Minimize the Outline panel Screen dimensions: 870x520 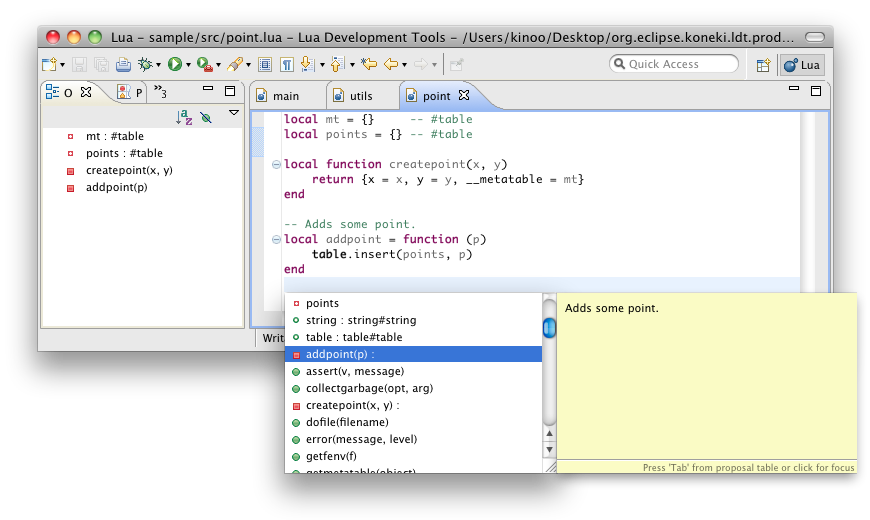[208, 88]
